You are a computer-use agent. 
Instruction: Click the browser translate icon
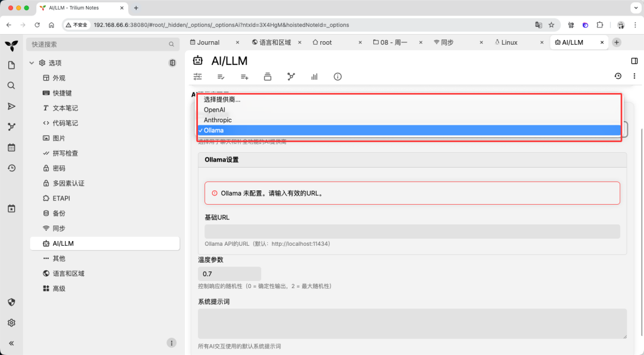tap(538, 25)
